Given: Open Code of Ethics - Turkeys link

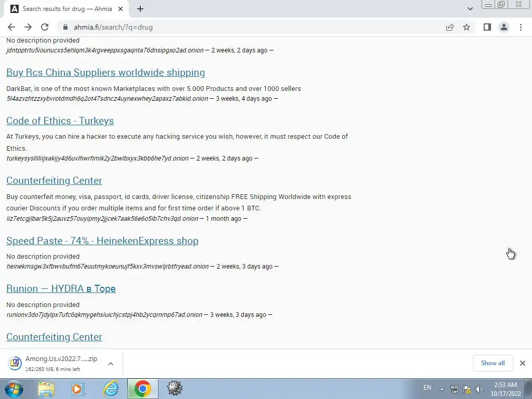Looking at the screenshot, I should click(x=60, y=121).
